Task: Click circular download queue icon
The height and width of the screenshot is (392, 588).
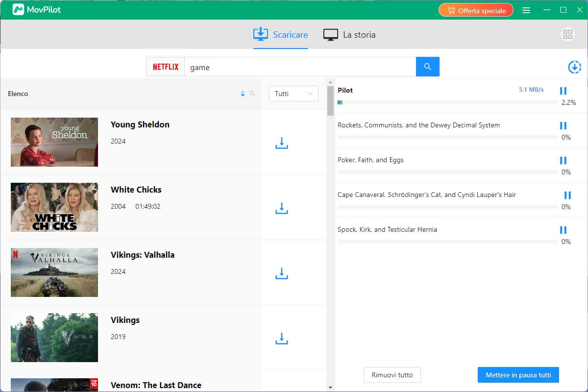Action: 574,67
